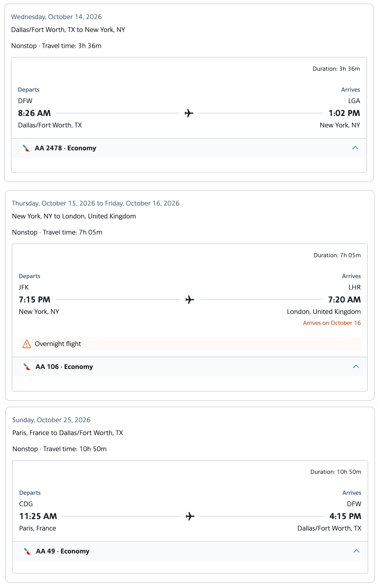Screen dimensions: 381x588
Task: Click the Wednesday, October 14, 2026 date heading
Action: (x=56, y=17)
